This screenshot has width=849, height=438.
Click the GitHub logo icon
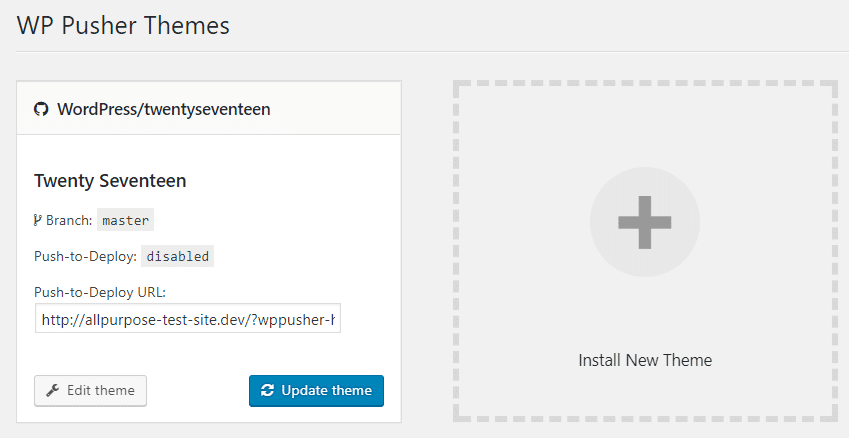(x=41, y=109)
